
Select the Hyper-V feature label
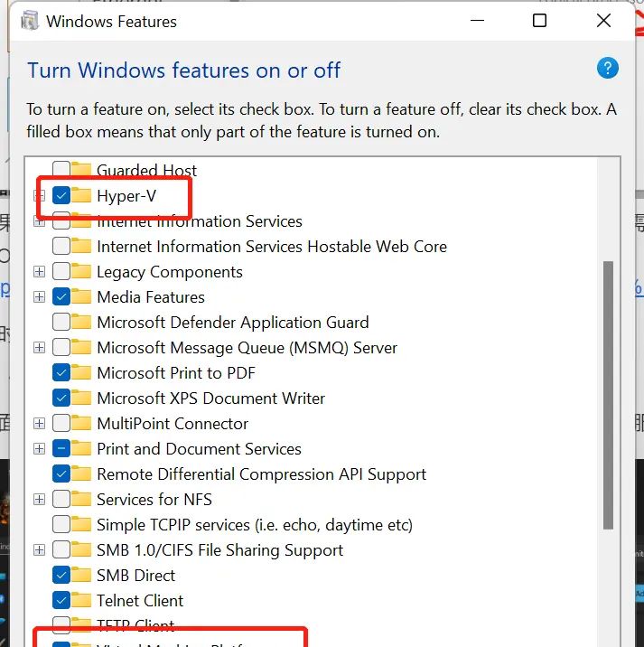click(126, 196)
